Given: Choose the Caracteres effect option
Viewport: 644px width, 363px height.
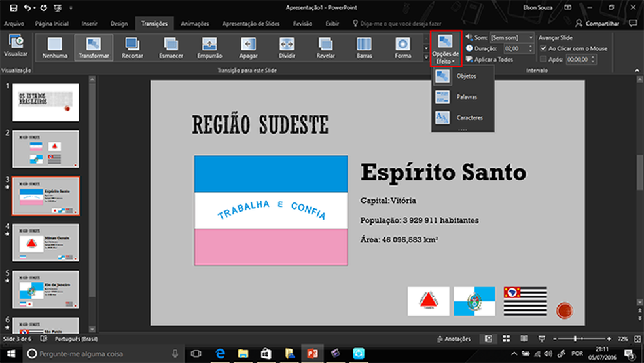Looking at the screenshot, I should (x=463, y=117).
